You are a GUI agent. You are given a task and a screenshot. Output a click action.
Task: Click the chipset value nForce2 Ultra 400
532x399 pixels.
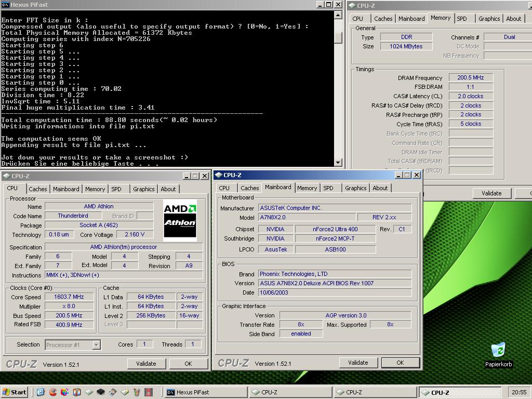tap(335, 229)
